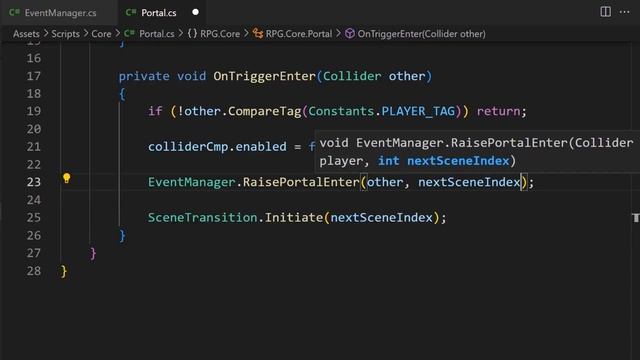Click RaisePortalEnter call on line 23

coord(301,182)
